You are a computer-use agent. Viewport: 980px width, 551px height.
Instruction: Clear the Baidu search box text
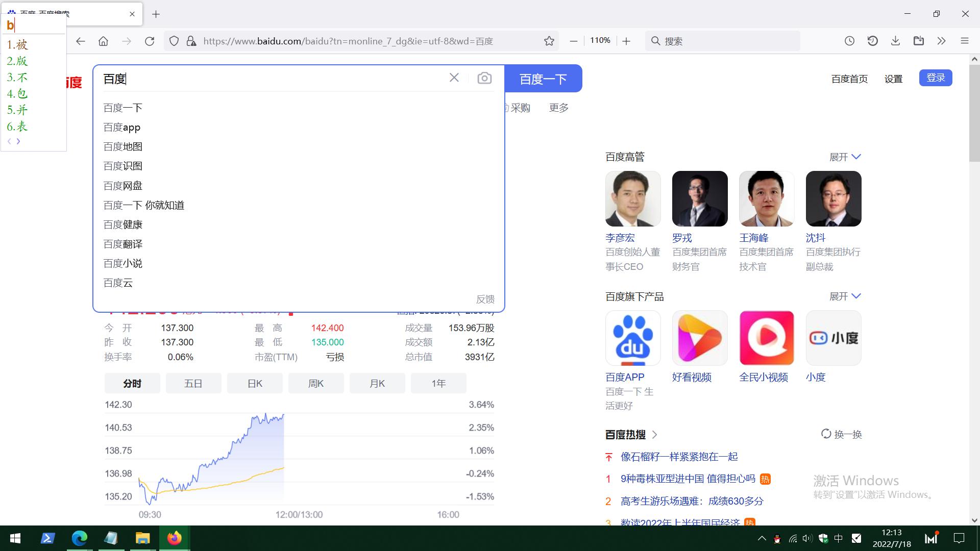coord(454,78)
